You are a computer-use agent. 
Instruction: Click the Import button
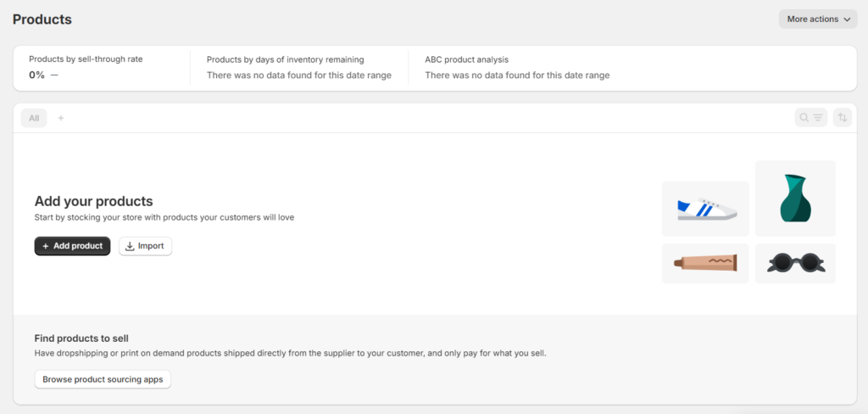point(145,246)
